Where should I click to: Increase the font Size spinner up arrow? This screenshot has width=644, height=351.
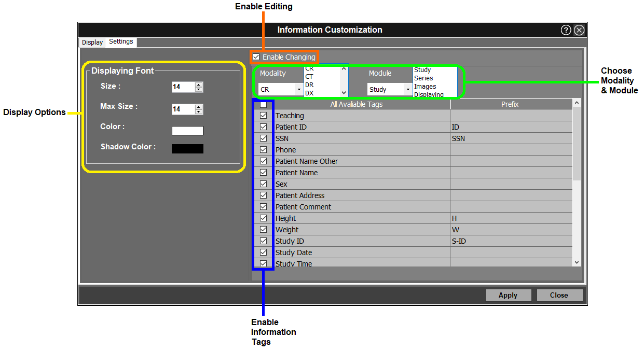(x=199, y=85)
